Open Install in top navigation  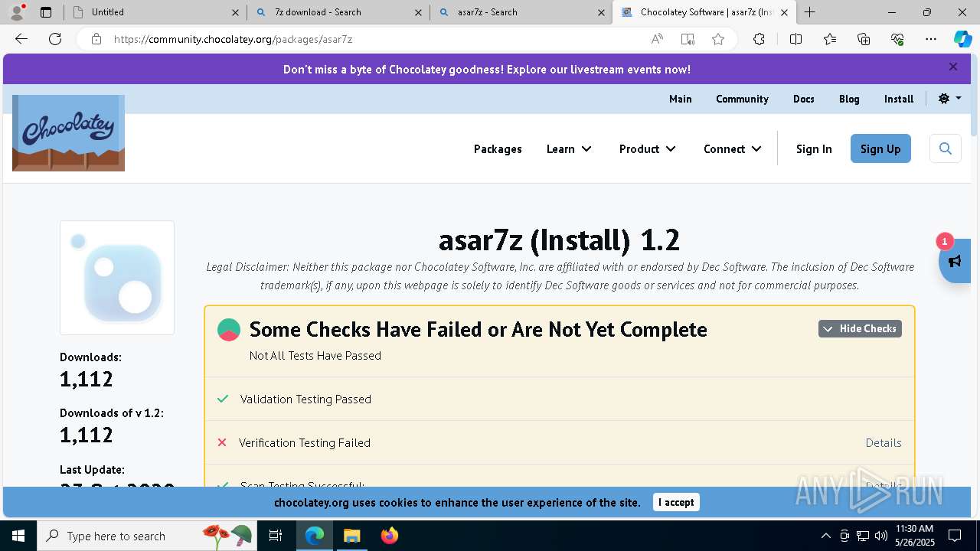899,99
